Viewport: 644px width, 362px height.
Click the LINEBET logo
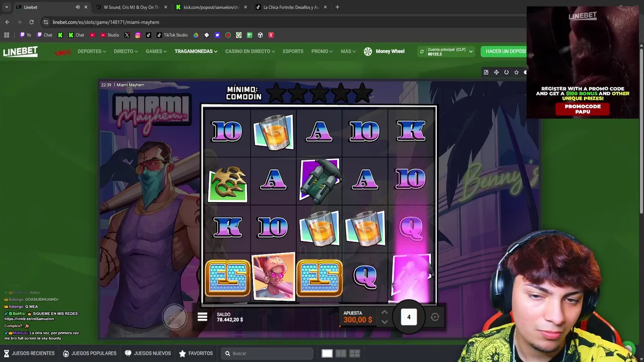[x=20, y=52]
